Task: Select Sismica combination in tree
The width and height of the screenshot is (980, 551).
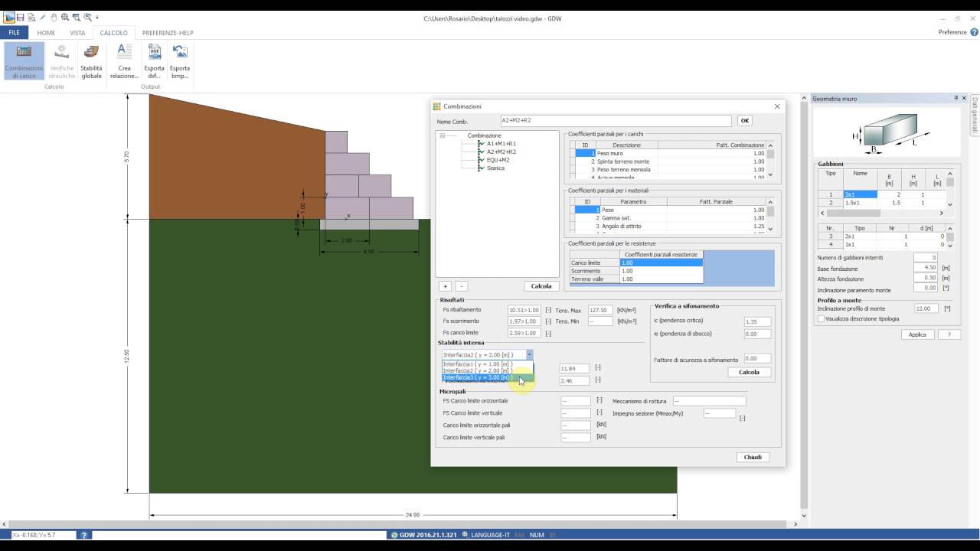Action: 495,168
